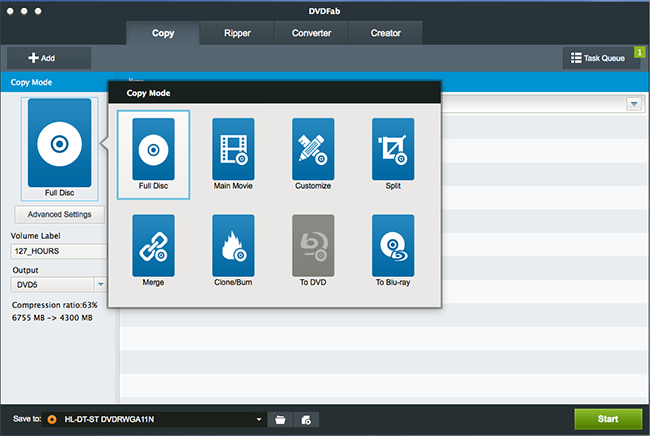This screenshot has width=650, height=436.
Task: Click the ISO image save icon
Action: [x=306, y=420]
